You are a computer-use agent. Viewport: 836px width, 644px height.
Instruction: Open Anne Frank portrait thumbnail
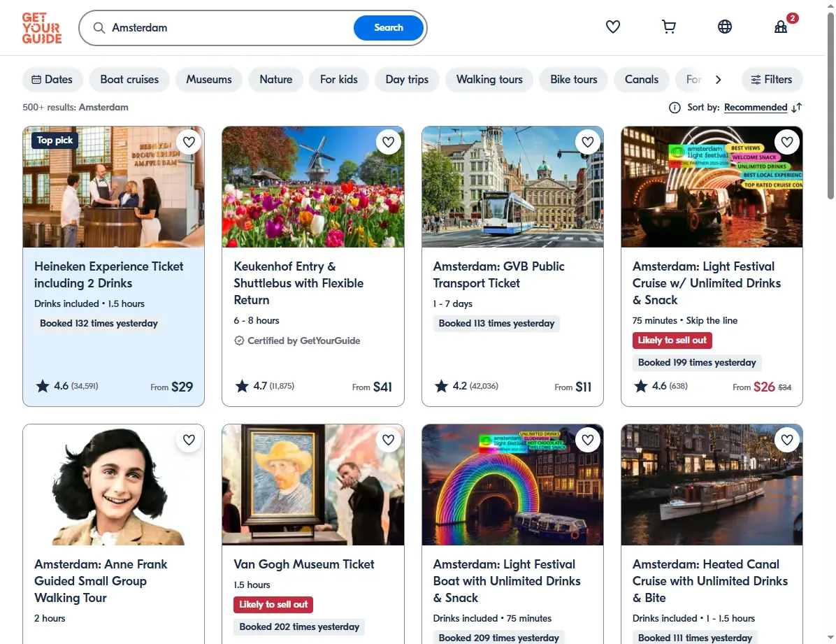coord(113,485)
